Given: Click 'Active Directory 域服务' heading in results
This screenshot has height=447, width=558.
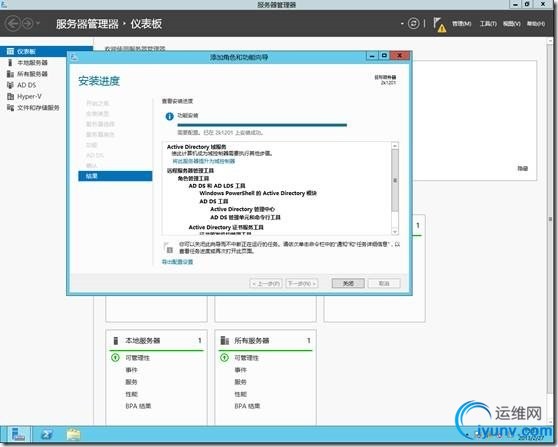Looking at the screenshot, I should (x=196, y=147).
